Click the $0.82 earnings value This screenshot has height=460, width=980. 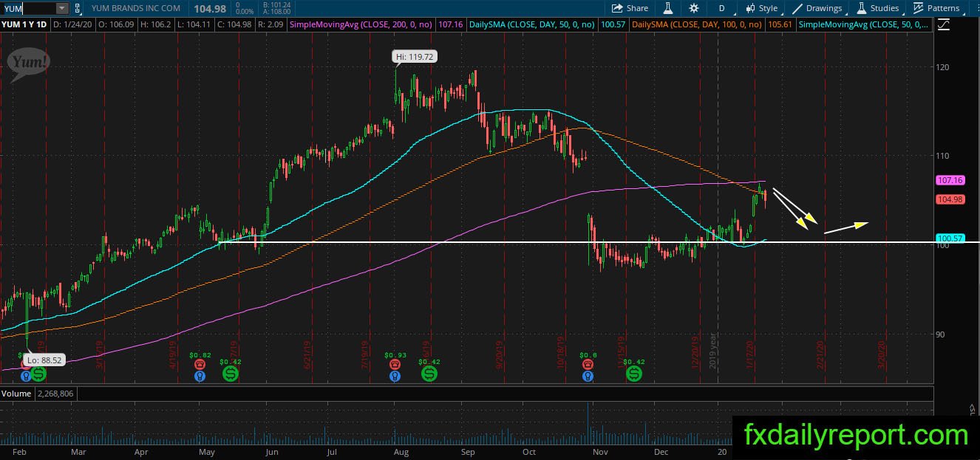pos(200,355)
